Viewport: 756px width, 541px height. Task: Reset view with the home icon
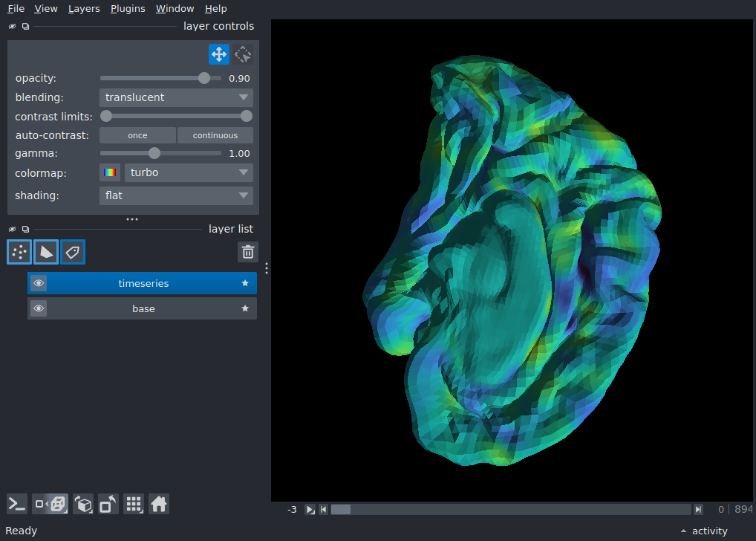pos(159,505)
